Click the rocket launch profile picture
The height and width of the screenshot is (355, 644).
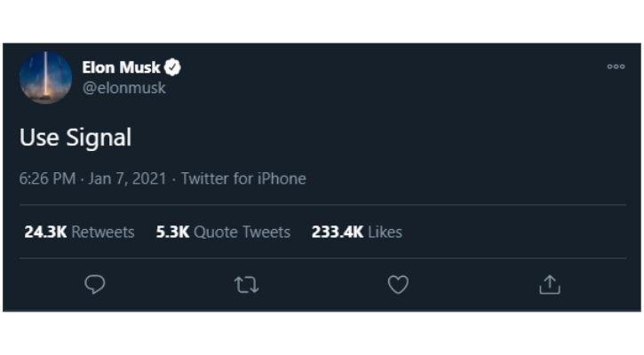click(x=45, y=77)
